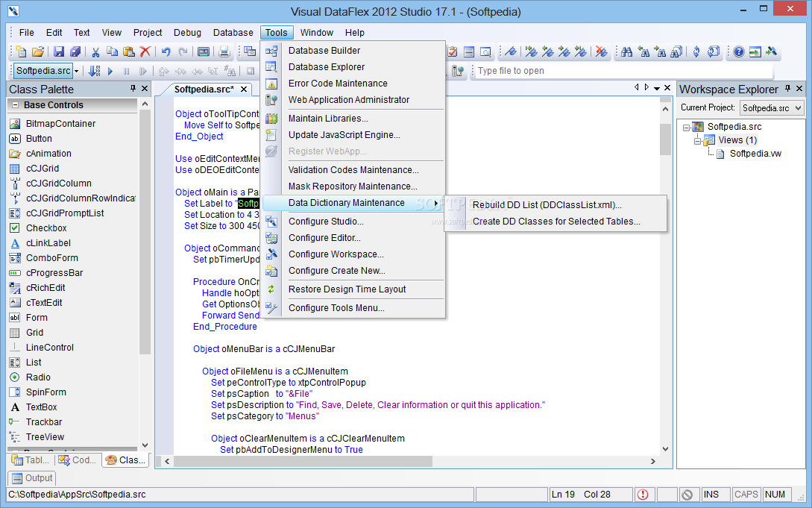Image resolution: width=812 pixels, height=508 pixels.
Task: Switch to the Tabl... bottom tab
Action: (31, 460)
